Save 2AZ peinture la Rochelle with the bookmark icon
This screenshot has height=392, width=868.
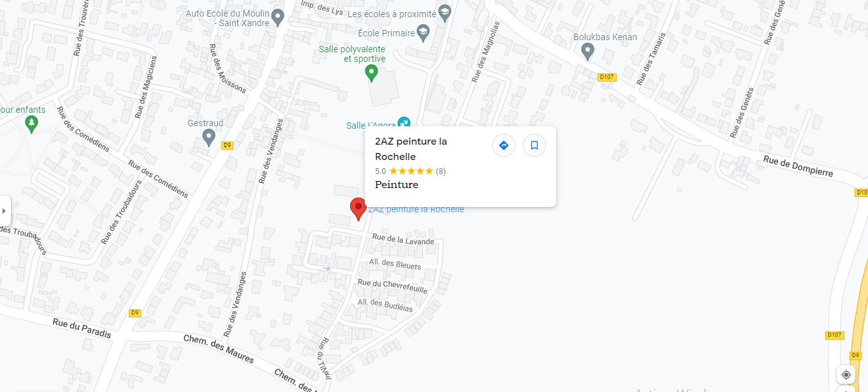click(534, 145)
